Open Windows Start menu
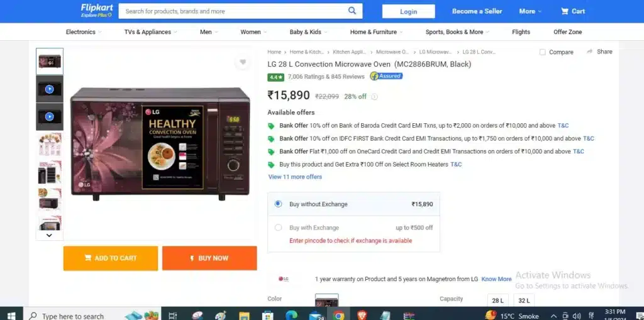Image resolution: width=644 pixels, height=320 pixels. (11, 316)
